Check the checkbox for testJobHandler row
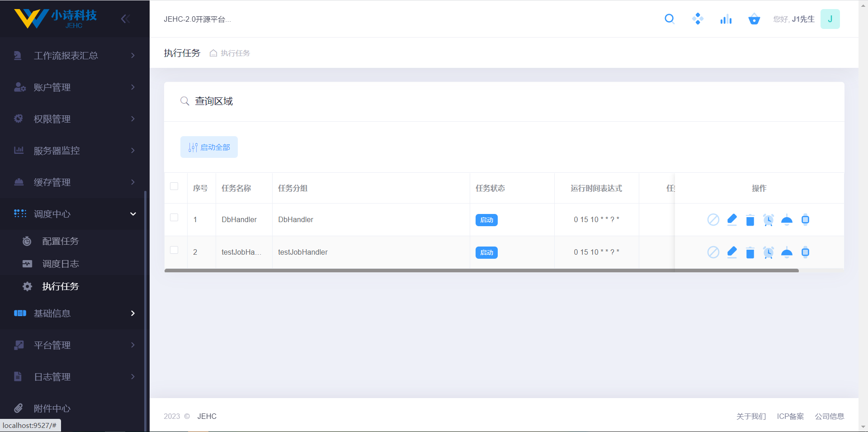868x432 pixels. click(x=174, y=250)
